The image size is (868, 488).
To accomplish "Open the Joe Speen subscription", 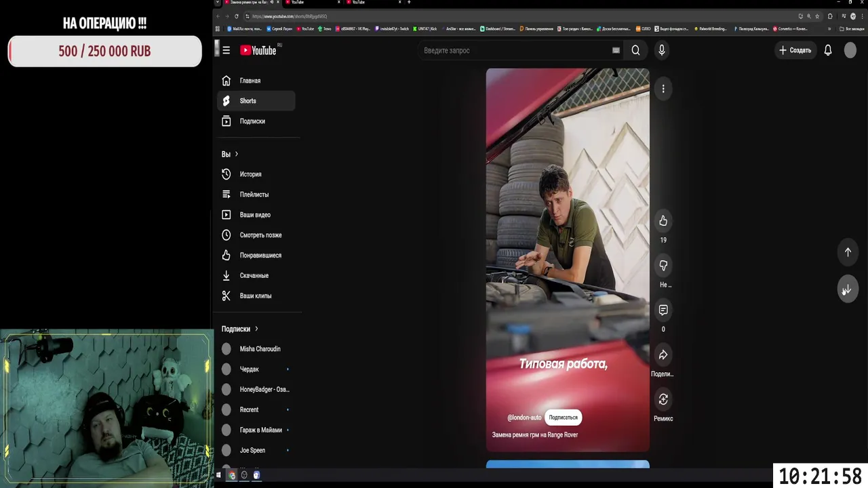I will pos(256,451).
